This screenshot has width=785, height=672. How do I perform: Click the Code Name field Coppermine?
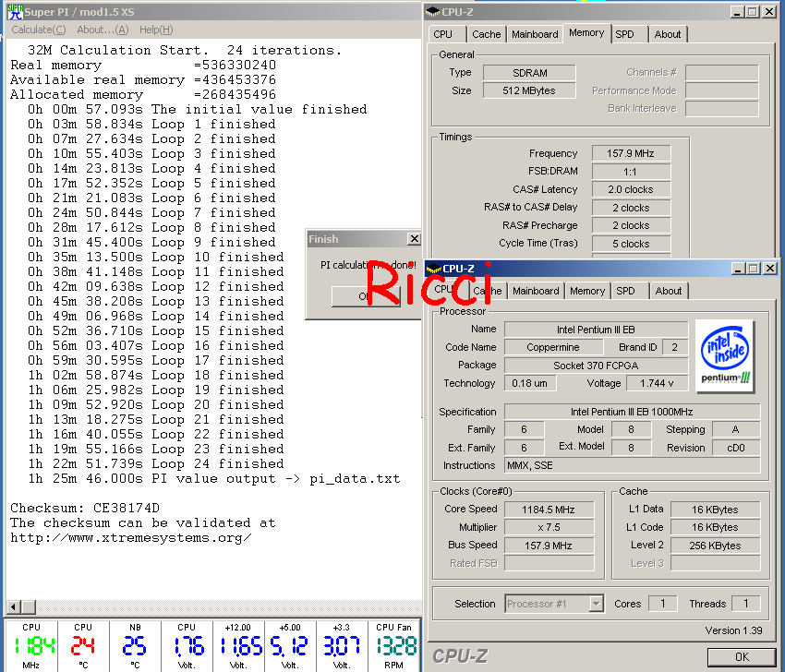(x=553, y=347)
